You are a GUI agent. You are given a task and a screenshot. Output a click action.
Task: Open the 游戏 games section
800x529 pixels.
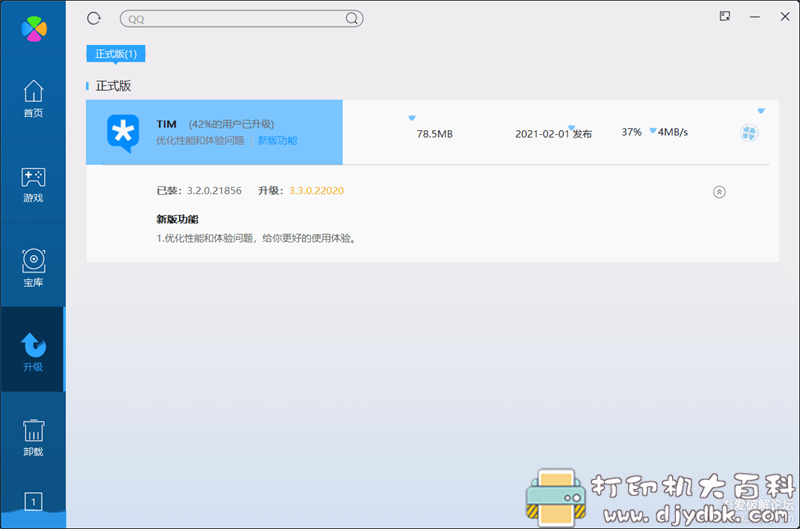click(x=33, y=185)
